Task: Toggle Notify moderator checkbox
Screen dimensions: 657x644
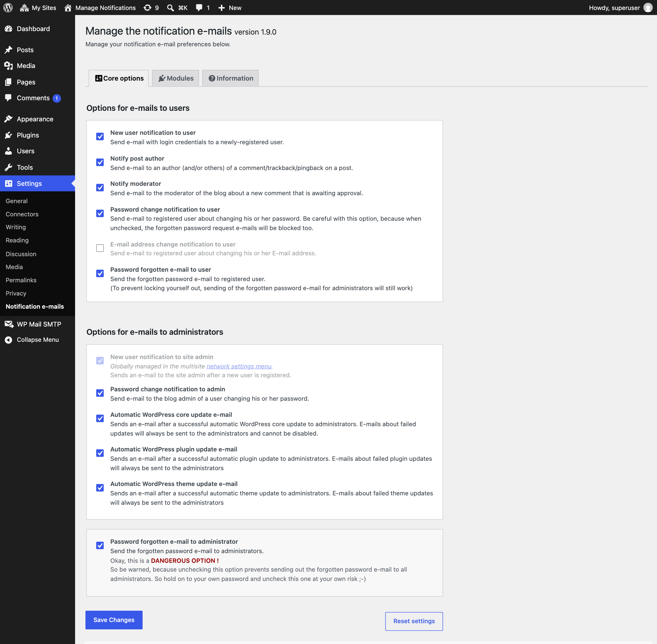Action: (100, 187)
